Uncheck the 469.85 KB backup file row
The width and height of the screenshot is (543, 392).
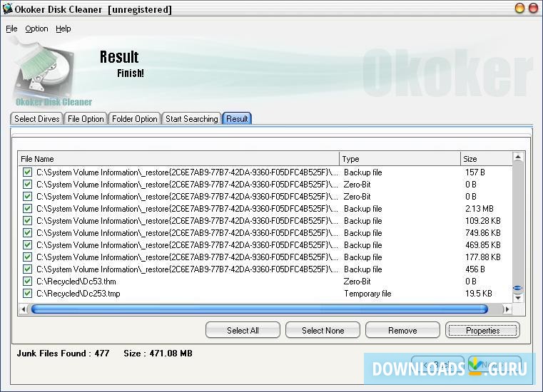click(x=27, y=245)
